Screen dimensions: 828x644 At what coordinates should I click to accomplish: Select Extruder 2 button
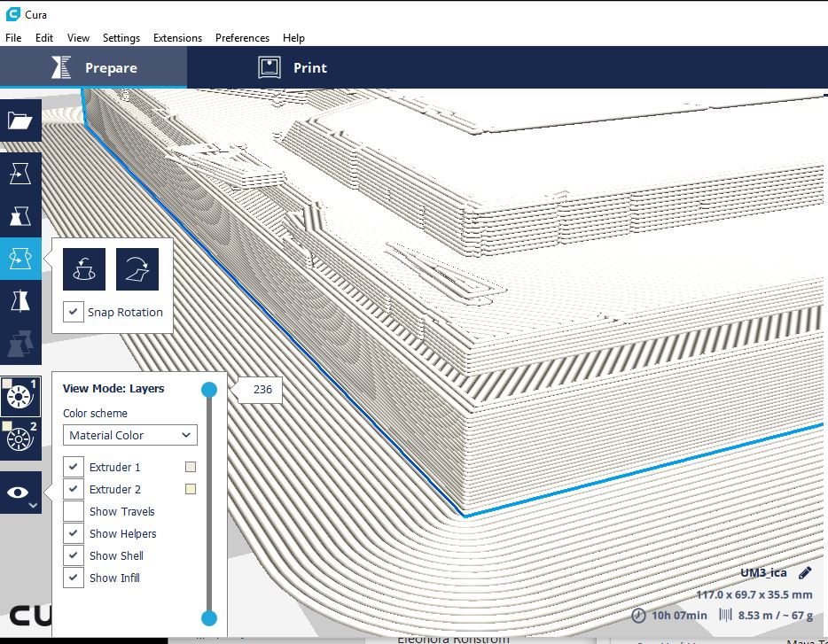point(20,438)
